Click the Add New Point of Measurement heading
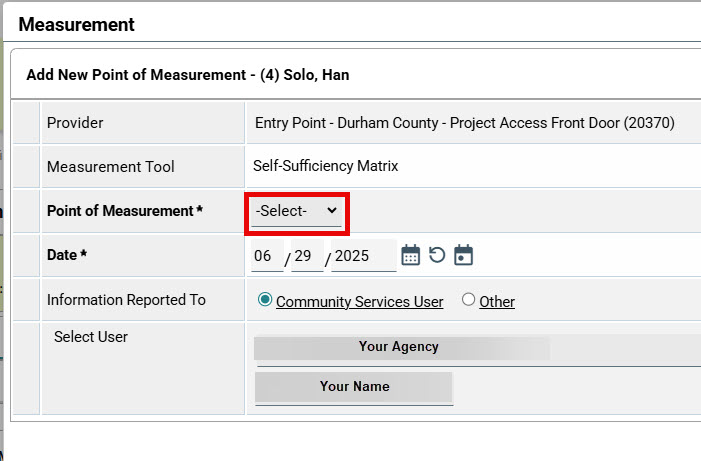Viewport: 701px width, 461px height. coord(188,75)
